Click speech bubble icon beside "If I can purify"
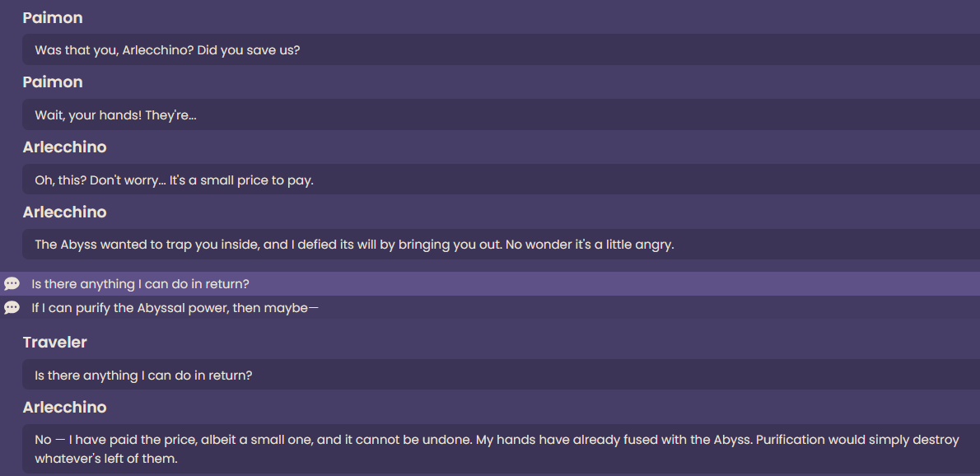The width and height of the screenshot is (980, 476). [12, 307]
